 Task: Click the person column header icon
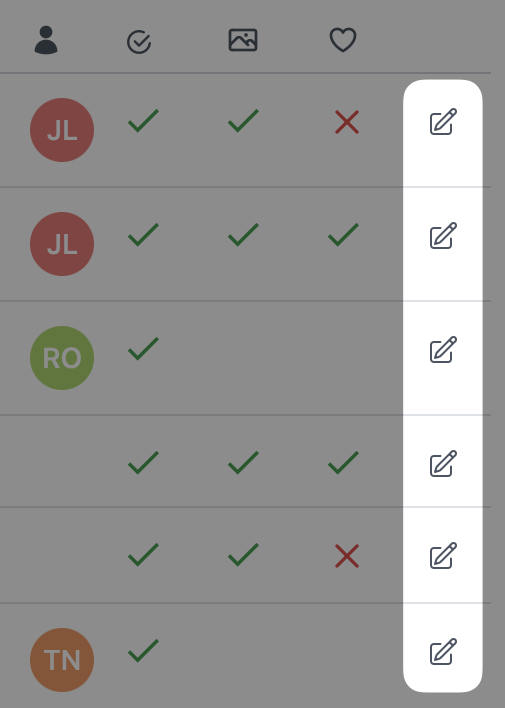[46, 40]
